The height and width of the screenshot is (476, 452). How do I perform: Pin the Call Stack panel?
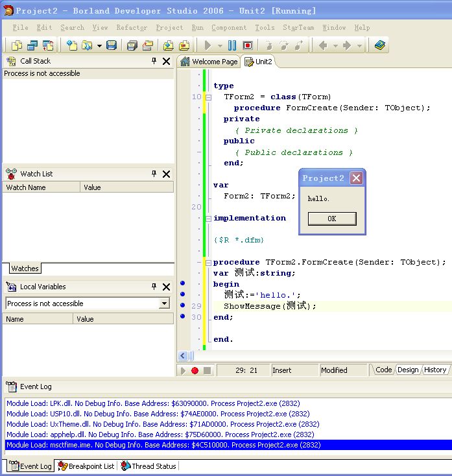coord(154,61)
